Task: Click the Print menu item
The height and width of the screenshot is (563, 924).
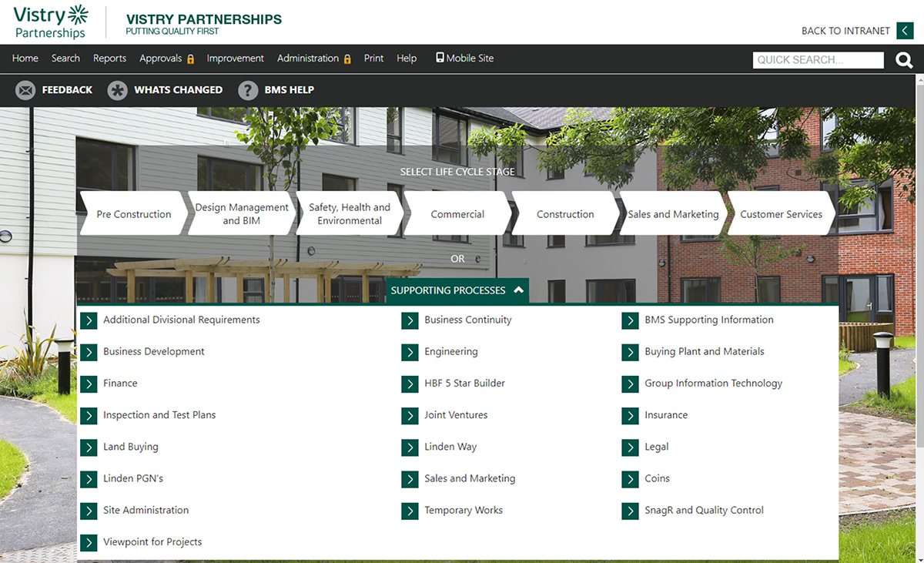Action: tap(373, 59)
